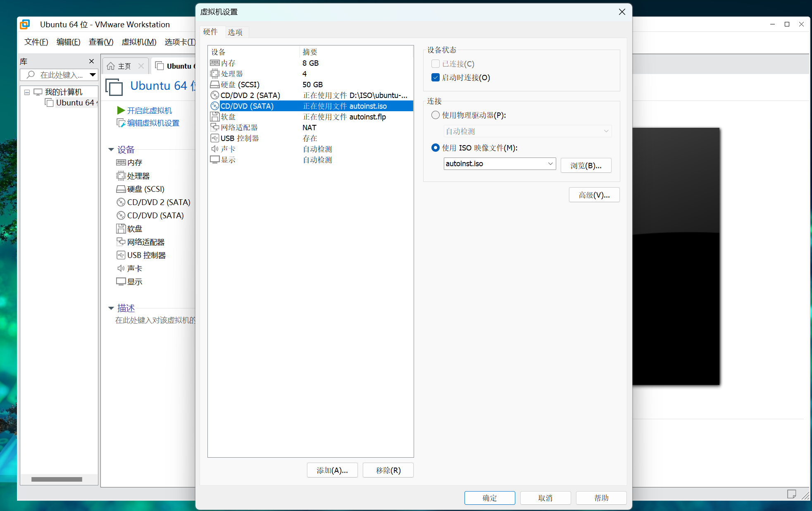Click the memory icon in the settings device list
The height and width of the screenshot is (511, 812).
click(214, 63)
